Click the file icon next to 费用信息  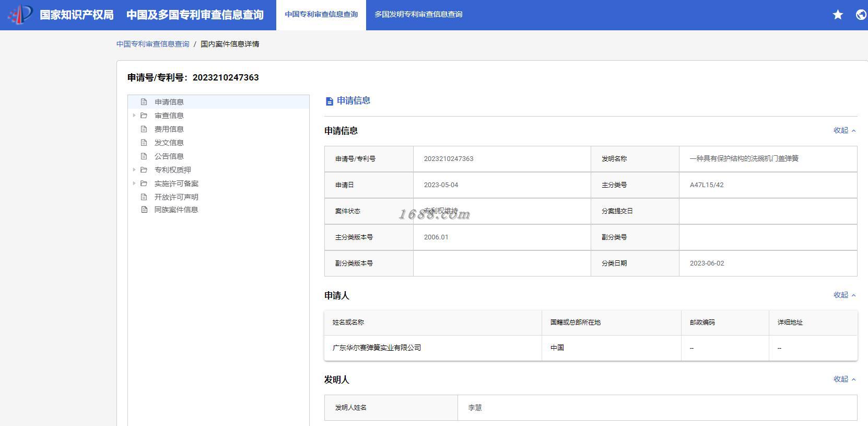click(x=144, y=129)
